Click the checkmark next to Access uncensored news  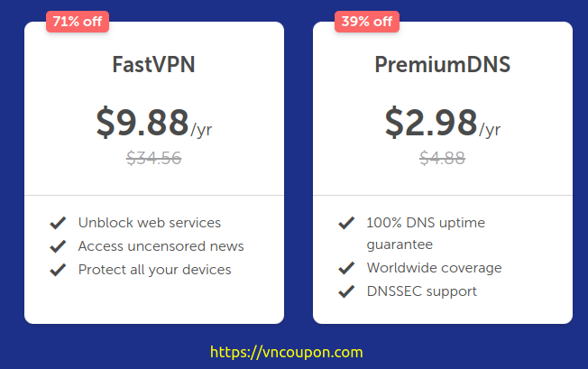(x=58, y=246)
